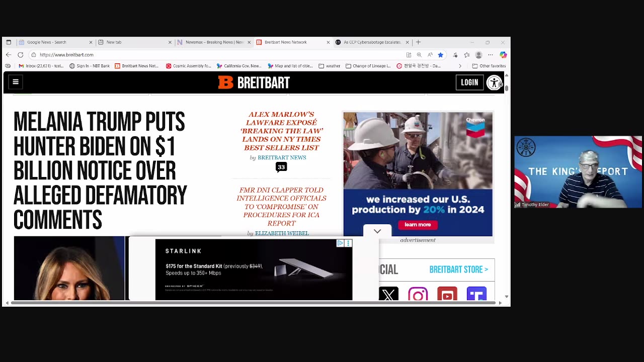This screenshot has width=644, height=362.
Task: Close the Google News - Search tab
Action: [91, 42]
